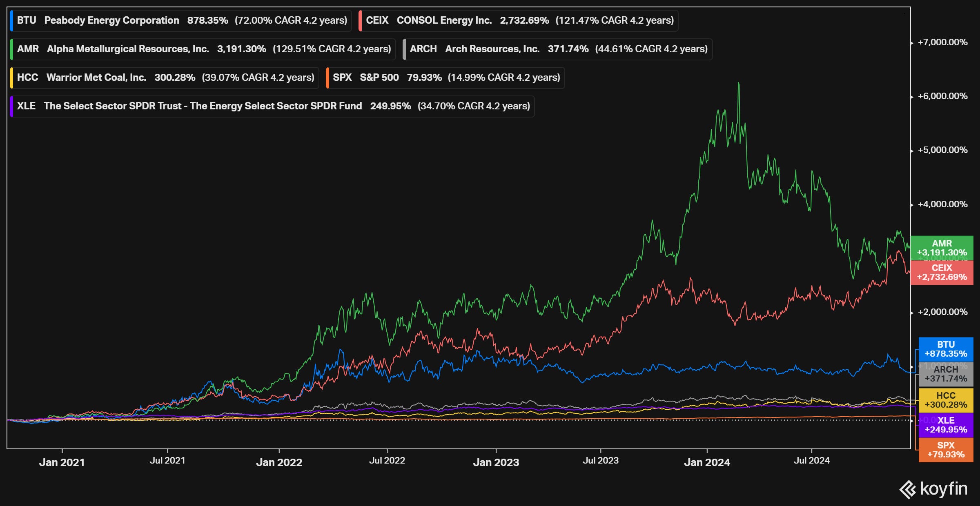Click the Jul 2022 date label
This screenshot has height=506, width=980.
(387, 461)
